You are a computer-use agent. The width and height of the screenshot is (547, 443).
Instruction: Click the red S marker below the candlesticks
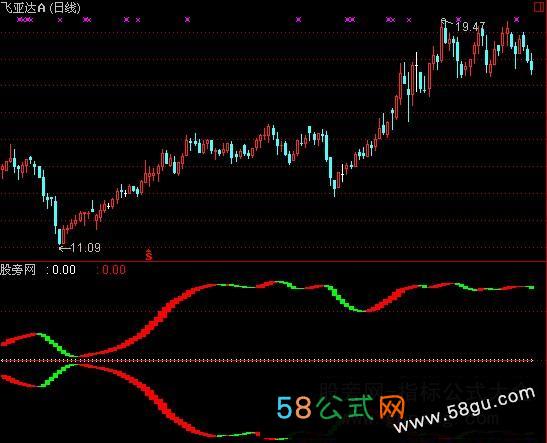pos(149,255)
